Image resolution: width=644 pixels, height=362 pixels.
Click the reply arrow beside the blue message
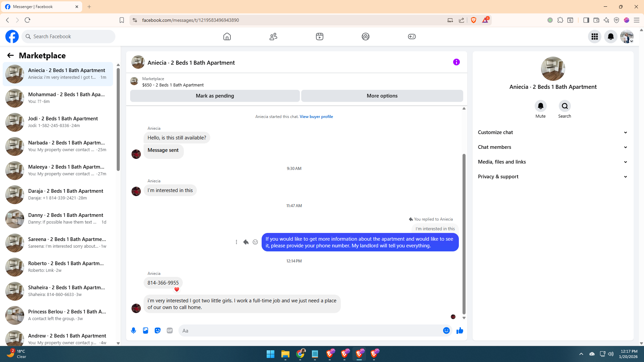tap(246, 242)
